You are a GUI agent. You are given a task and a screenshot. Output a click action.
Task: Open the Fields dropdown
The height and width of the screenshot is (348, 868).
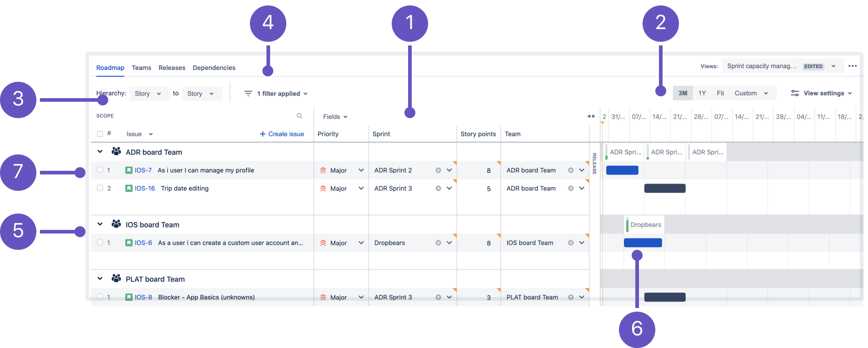click(x=335, y=117)
